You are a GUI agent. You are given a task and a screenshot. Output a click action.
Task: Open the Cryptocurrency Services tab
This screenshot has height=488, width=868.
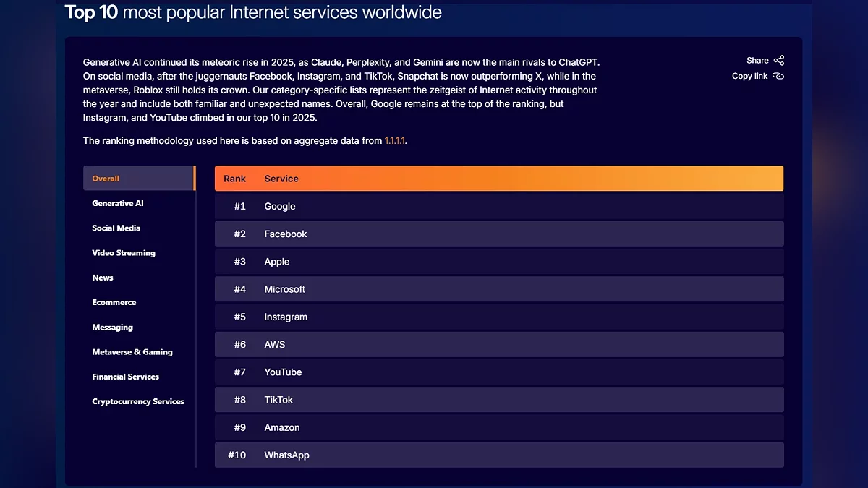coord(138,401)
